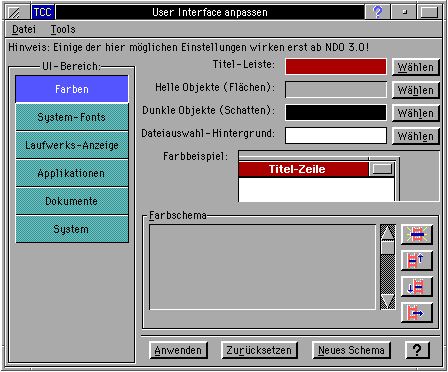Screen dimensions: 448x372
Task: Click Wählen for Dunkle Objekte color
Action: (x=416, y=113)
